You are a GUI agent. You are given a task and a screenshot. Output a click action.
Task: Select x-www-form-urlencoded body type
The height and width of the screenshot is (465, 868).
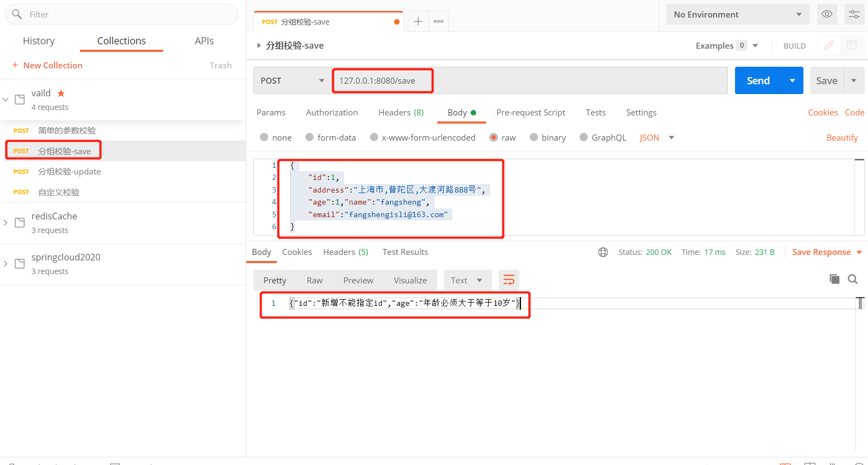pyautogui.click(x=374, y=137)
